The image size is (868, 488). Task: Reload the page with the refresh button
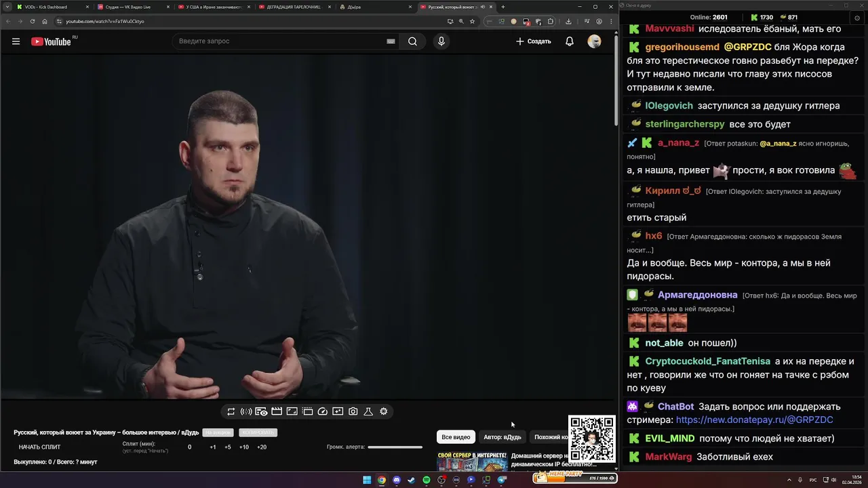click(33, 21)
